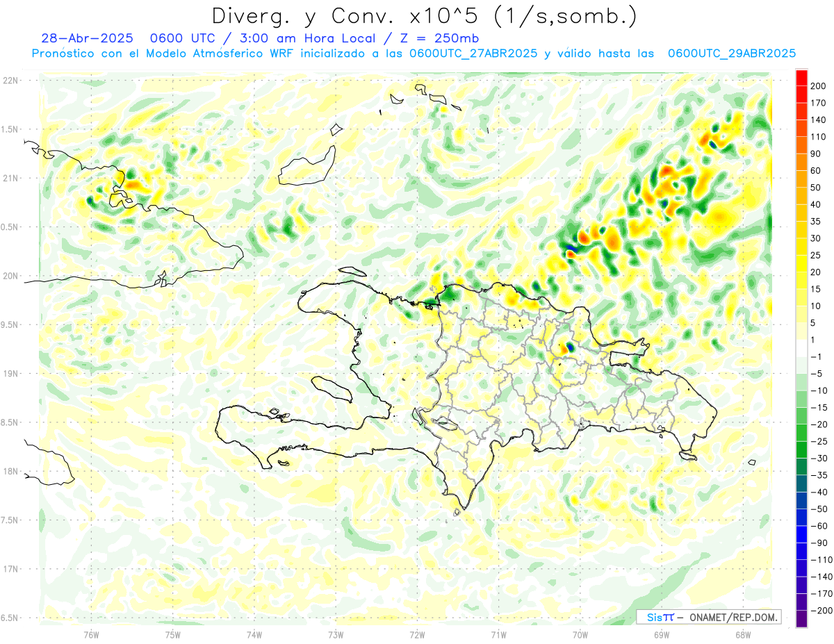The width and height of the screenshot is (834, 644).
Task: Click the longitude label "71W"
Action: tap(498, 635)
